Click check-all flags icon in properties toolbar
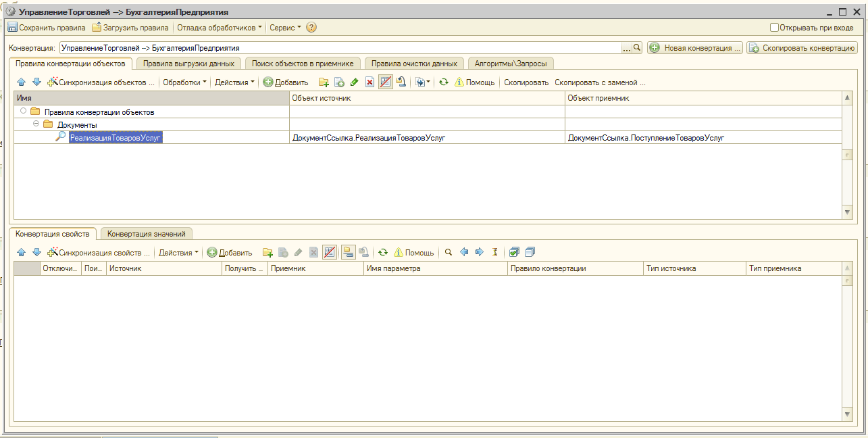This screenshot has height=438, width=868. coord(514,252)
